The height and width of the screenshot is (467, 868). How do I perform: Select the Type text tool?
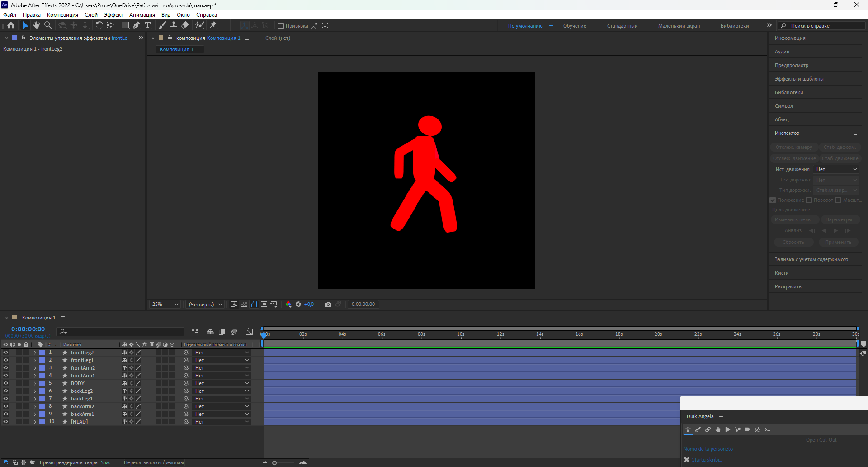point(148,25)
